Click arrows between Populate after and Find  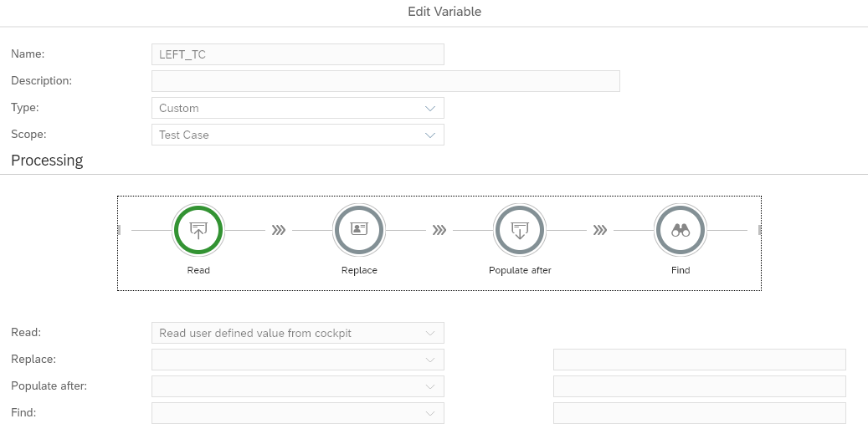(x=600, y=230)
